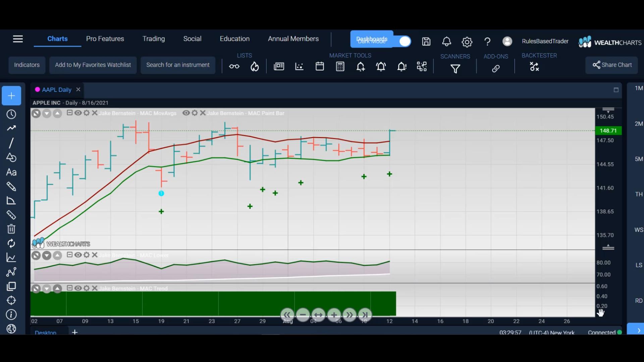The width and height of the screenshot is (644, 362).
Task: Click the bell with exclamation alert icon
Action: click(401, 67)
